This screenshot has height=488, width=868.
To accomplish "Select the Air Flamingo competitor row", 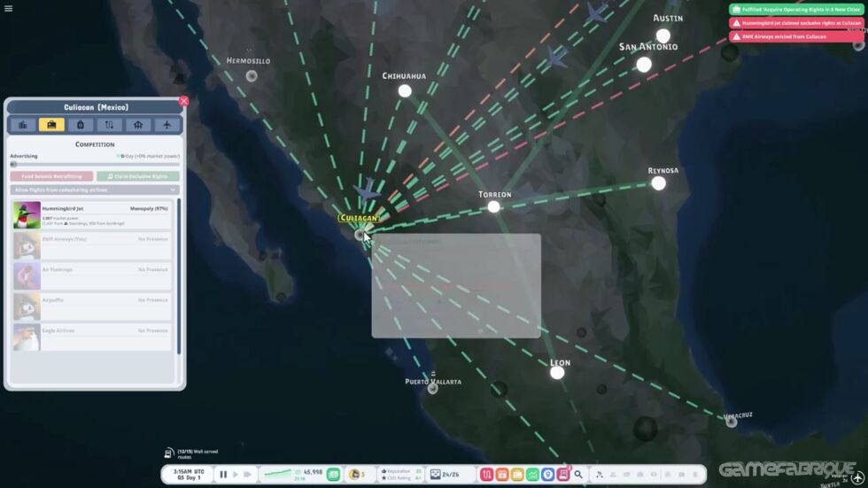I will [92, 276].
